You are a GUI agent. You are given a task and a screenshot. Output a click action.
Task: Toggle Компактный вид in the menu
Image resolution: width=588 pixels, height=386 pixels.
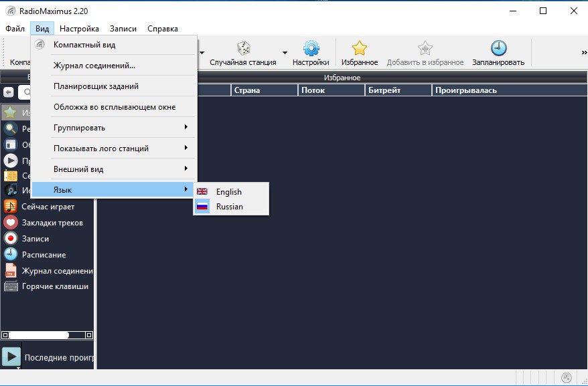pyautogui.click(x=84, y=45)
